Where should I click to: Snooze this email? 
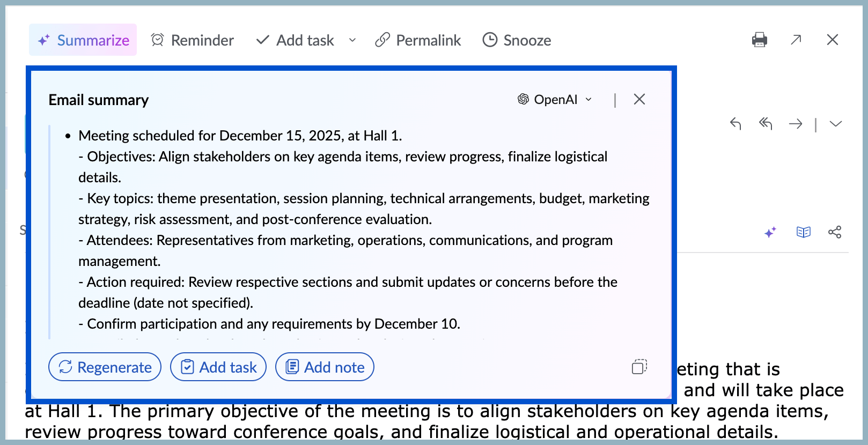[517, 40]
